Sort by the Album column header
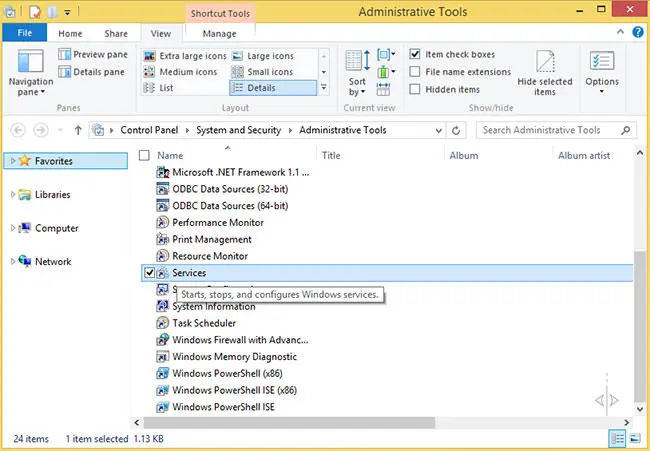 463,155
